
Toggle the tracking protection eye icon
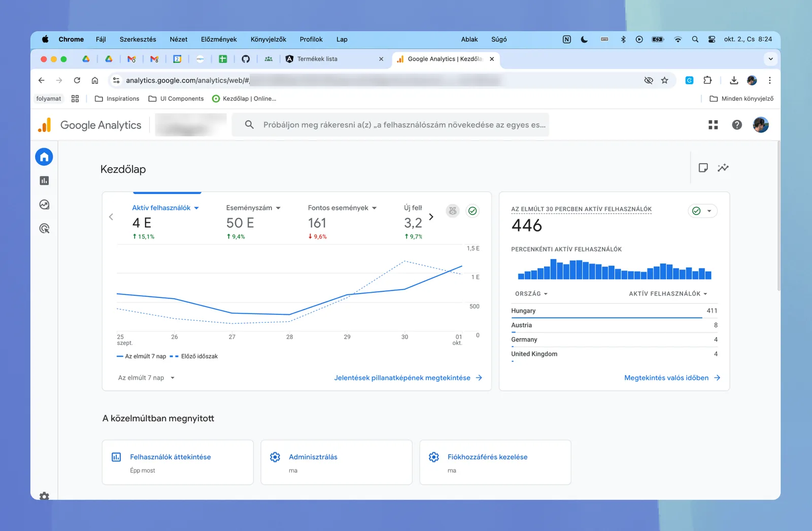click(x=648, y=80)
